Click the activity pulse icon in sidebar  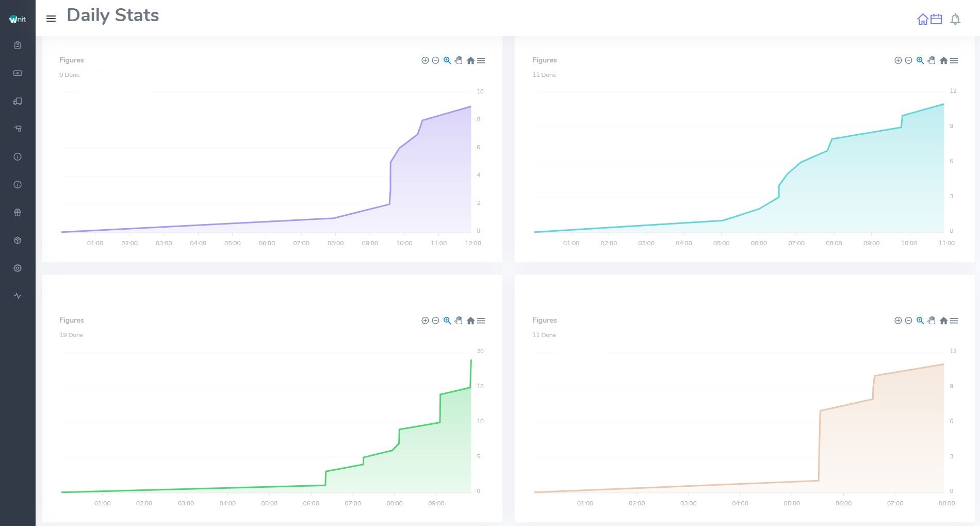click(18, 296)
